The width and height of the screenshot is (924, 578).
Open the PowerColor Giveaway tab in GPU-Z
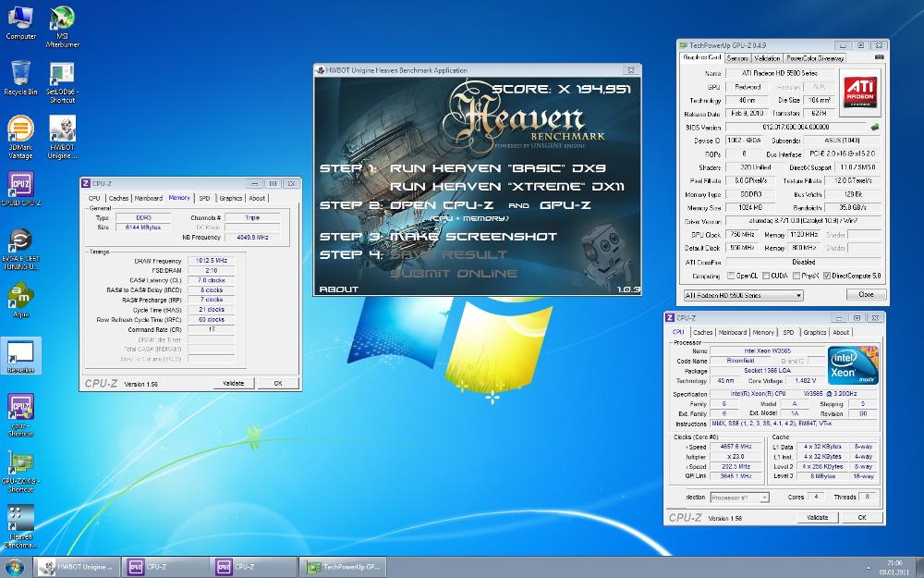pos(815,57)
